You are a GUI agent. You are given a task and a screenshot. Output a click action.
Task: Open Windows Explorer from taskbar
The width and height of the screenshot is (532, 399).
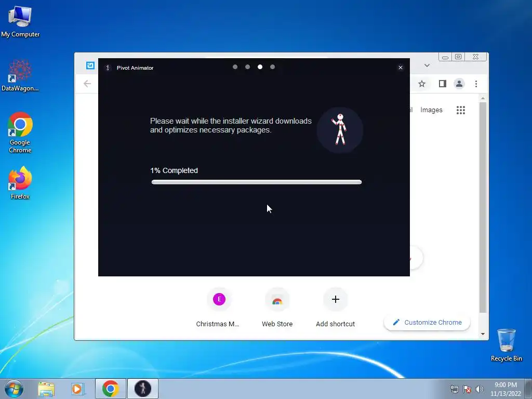pos(46,389)
